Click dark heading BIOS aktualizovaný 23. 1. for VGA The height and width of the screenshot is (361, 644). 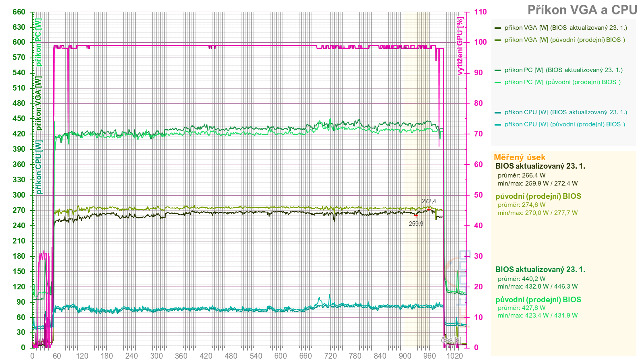click(540, 166)
